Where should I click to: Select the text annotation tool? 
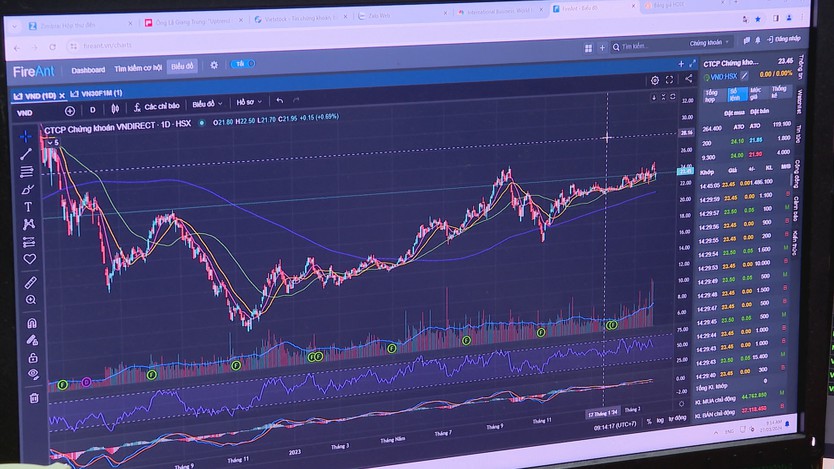click(x=28, y=207)
